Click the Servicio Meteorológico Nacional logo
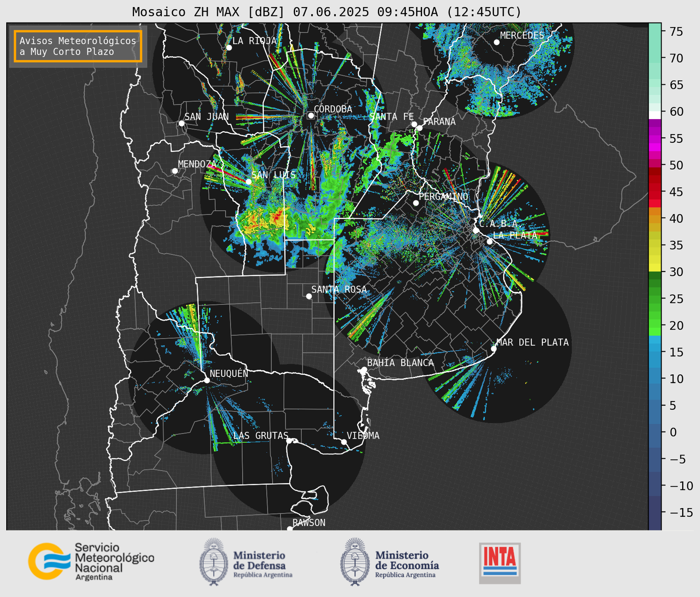The image size is (700, 597). coord(91,561)
